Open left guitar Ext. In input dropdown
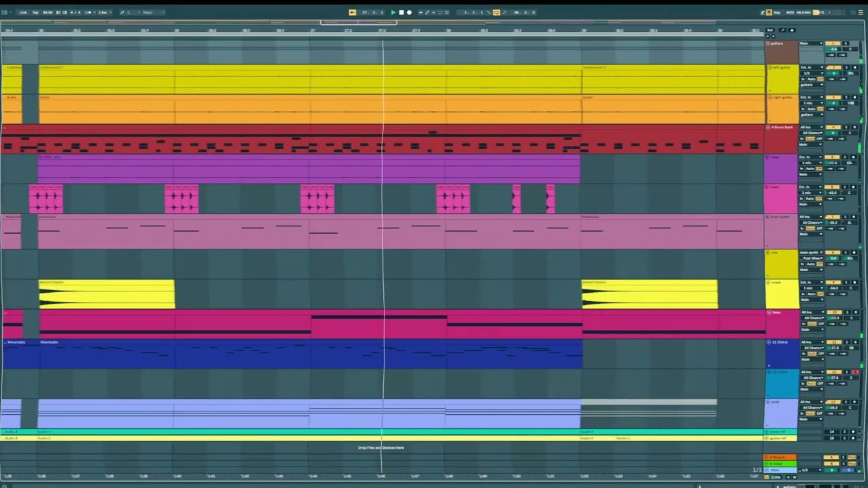This screenshot has height=488, width=868. tap(812, 67)
